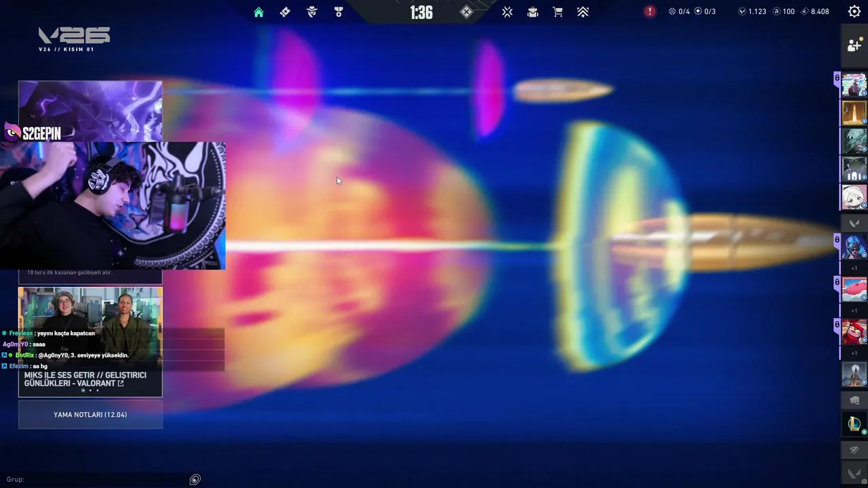
Task: Select friend with white-haired anime girl avatar
Action: click(x=854, y=197)
